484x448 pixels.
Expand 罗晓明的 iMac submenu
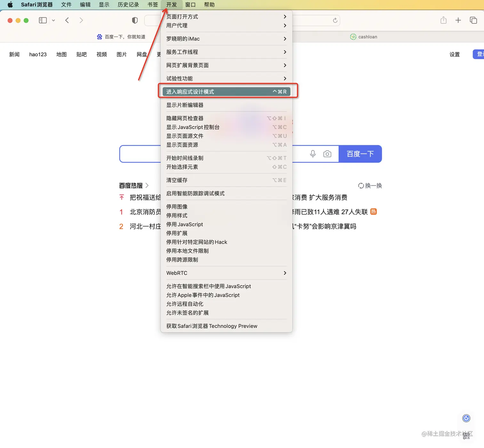point(226,39)
